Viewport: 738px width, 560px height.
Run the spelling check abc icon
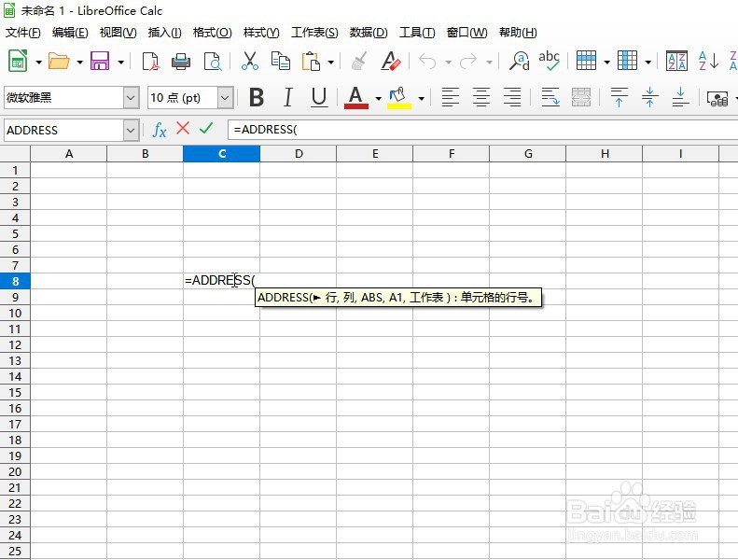[550, 62]
